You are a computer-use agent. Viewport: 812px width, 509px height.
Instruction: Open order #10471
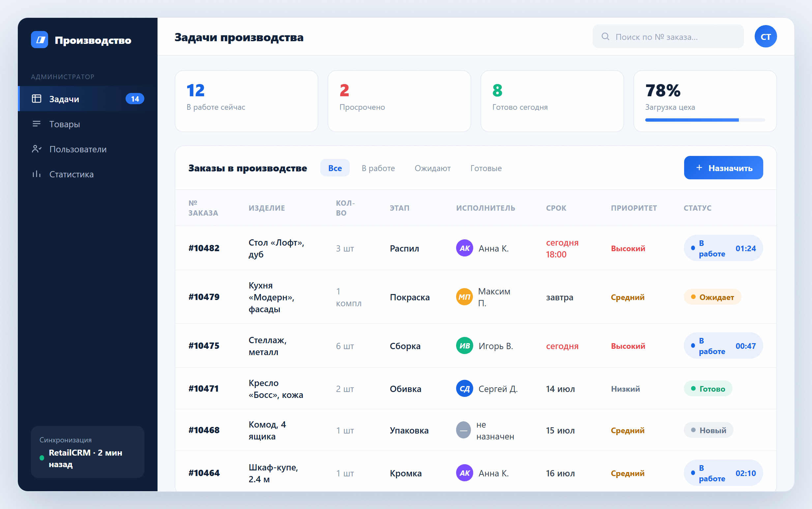pyautogui.click(x=203, y=388)
